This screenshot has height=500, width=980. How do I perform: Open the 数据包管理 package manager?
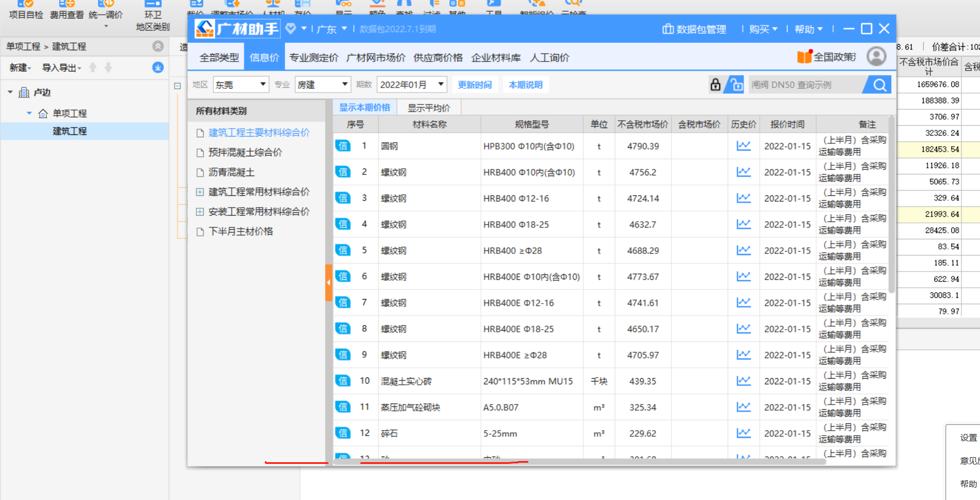(694, 29)
